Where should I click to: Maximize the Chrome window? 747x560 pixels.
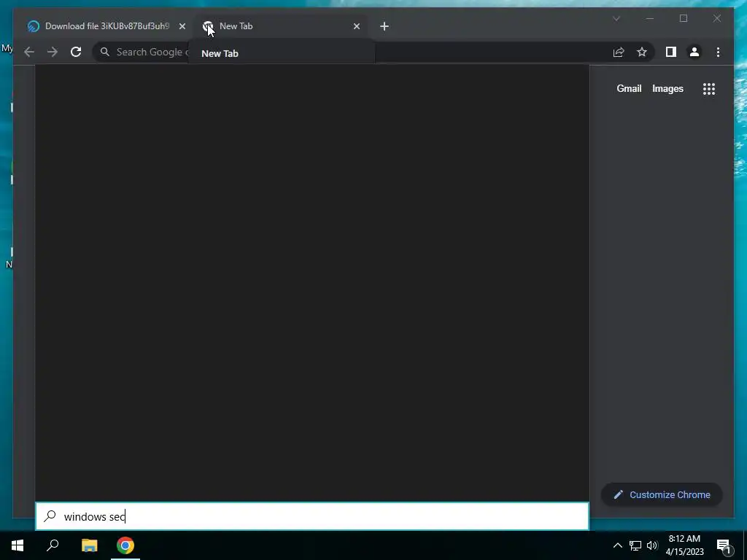(x=683, y=18)
